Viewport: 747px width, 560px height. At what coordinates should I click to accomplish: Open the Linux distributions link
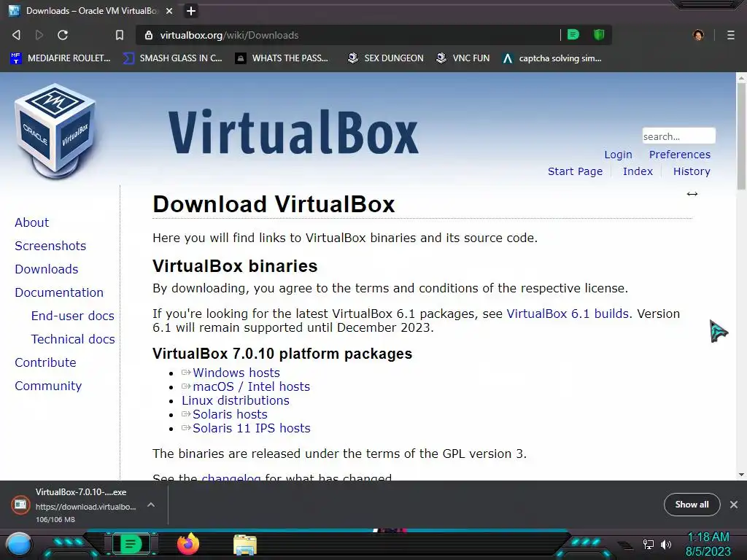click(x=236, y=400)
